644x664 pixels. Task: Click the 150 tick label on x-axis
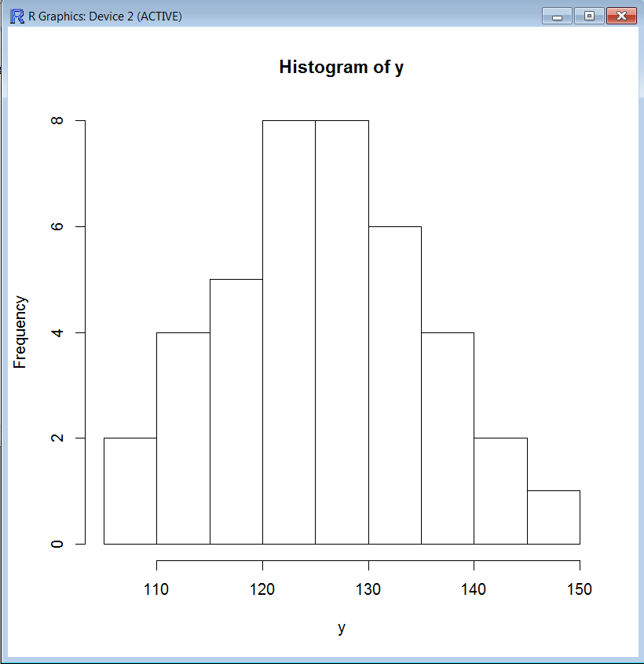coord(579,589)
